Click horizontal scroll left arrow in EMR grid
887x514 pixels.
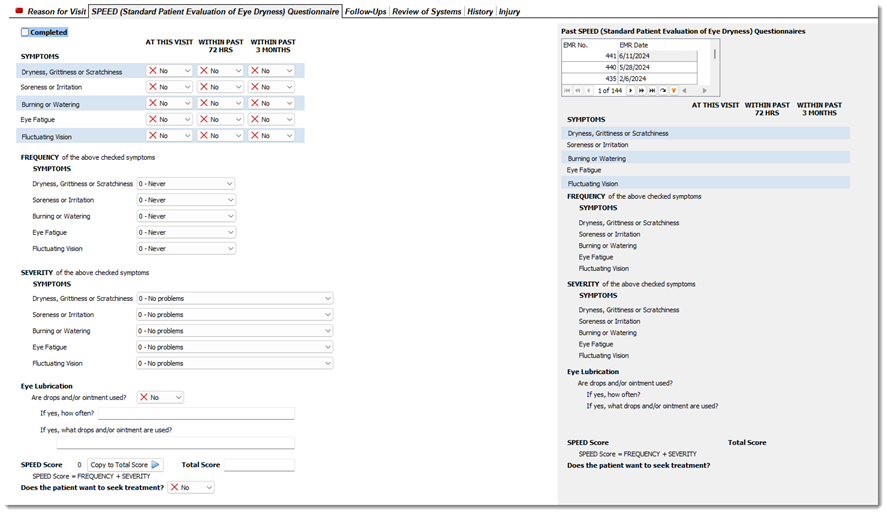pyautogui.click(x=684, y=90)
